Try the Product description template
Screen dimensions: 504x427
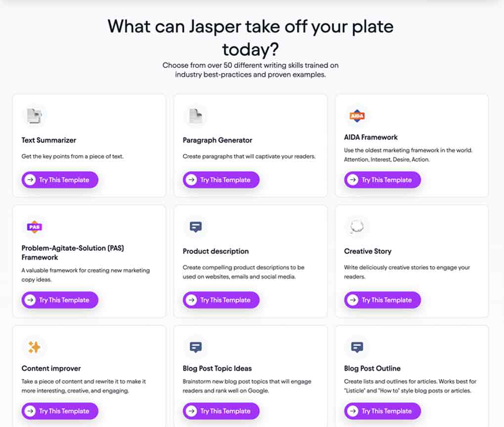point(221,300)
